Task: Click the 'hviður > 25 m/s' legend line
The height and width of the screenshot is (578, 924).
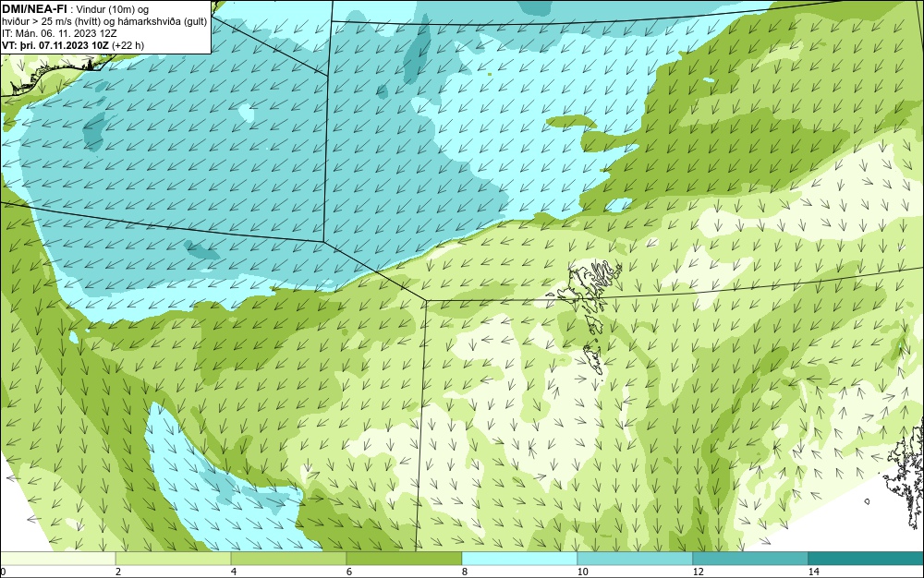Action: pyautogui.click(x=104, y=21)
